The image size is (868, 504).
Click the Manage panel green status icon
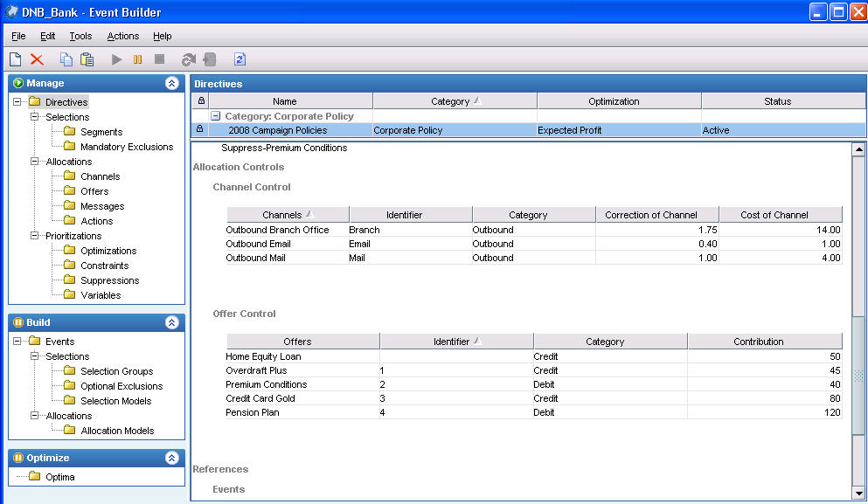pos(18,83)
